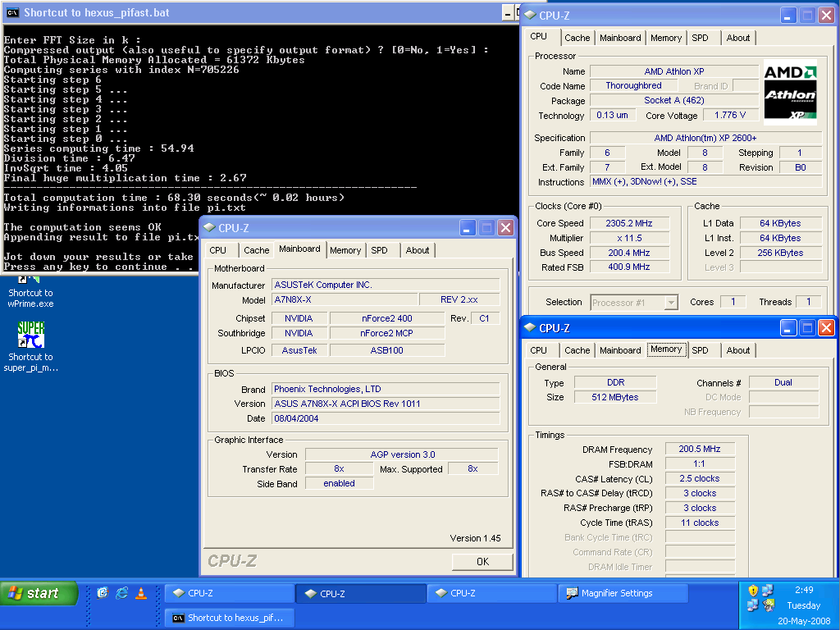Open the Cache tab in the Memory CPU-Z window
The height and width of the screenshot is (630, 840).
[x=577, y=350]
